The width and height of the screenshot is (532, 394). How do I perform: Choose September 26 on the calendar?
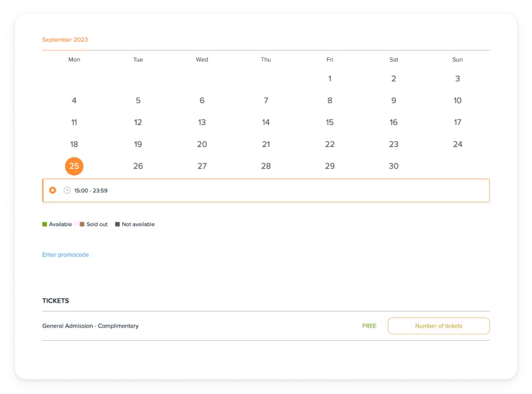138,166
